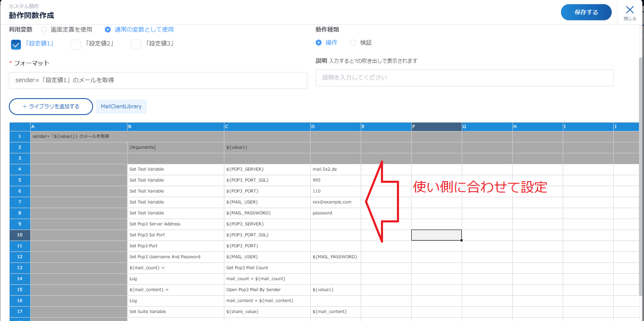
Task: Select column B header
Action: pyautogui.click(x=176, y=127)
